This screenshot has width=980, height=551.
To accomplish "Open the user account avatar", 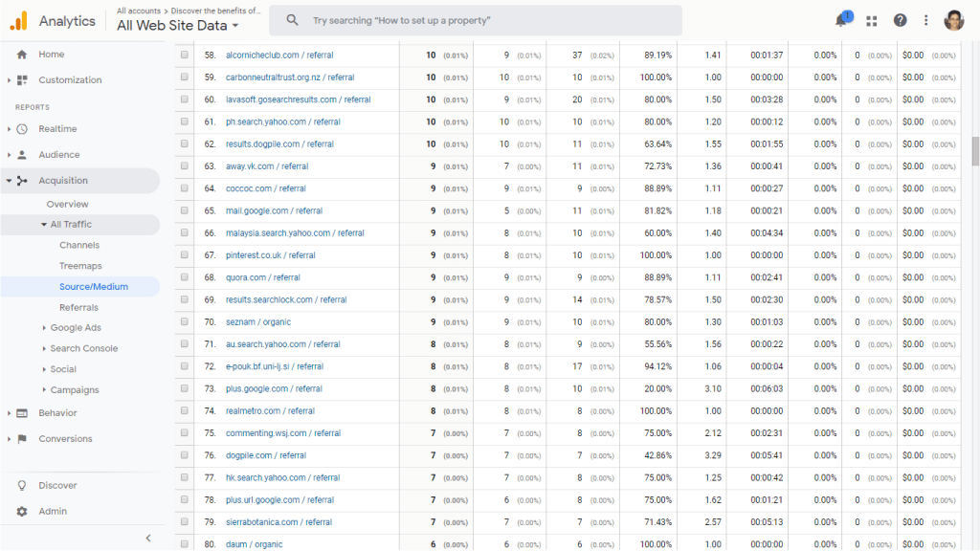I will click(x=954, y=21).
